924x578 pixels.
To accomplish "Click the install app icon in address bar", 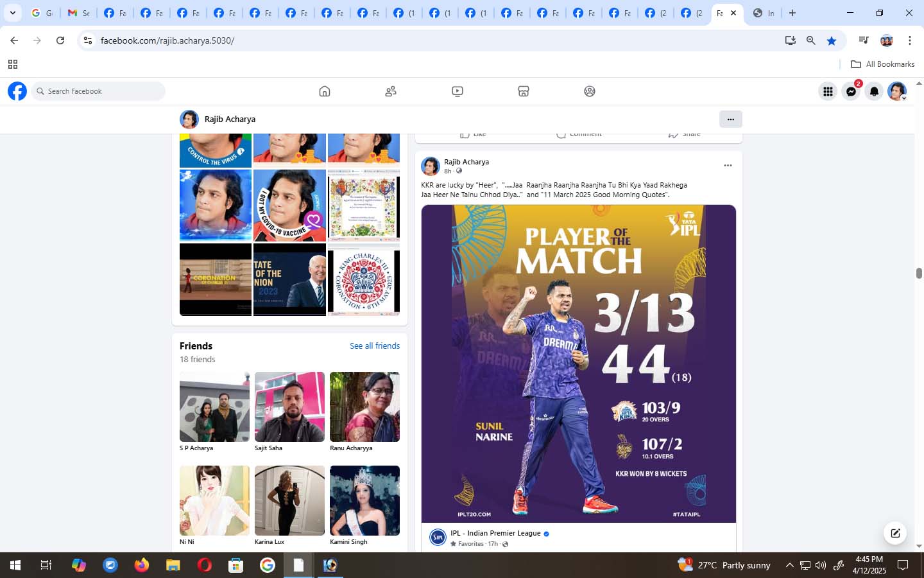I will [x=790, y=40].
